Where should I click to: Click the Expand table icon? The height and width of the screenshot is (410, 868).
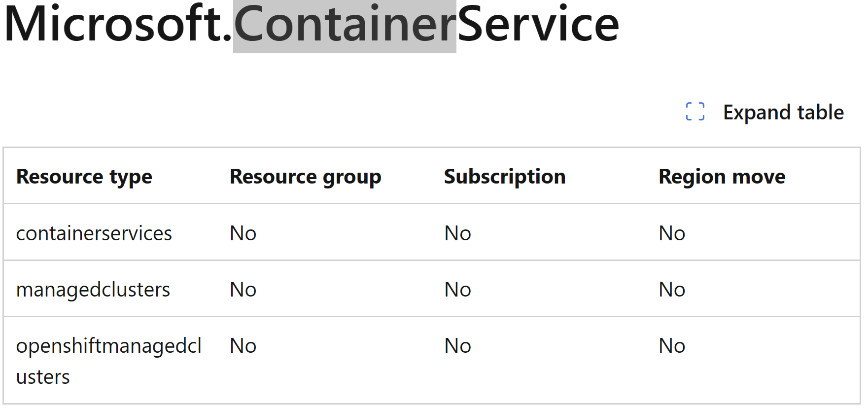(695, 112)
